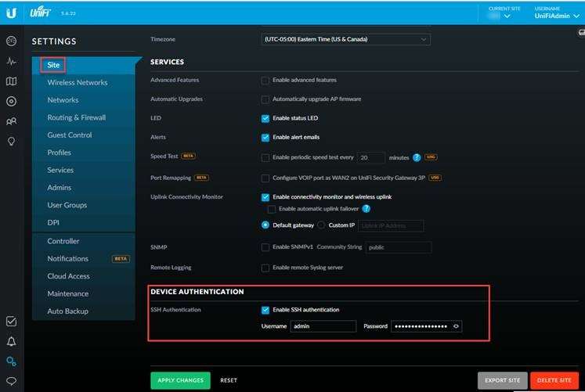Click help icon next to speed test minutes
Viewport: 585px width, 392px height.
point(417,158)
